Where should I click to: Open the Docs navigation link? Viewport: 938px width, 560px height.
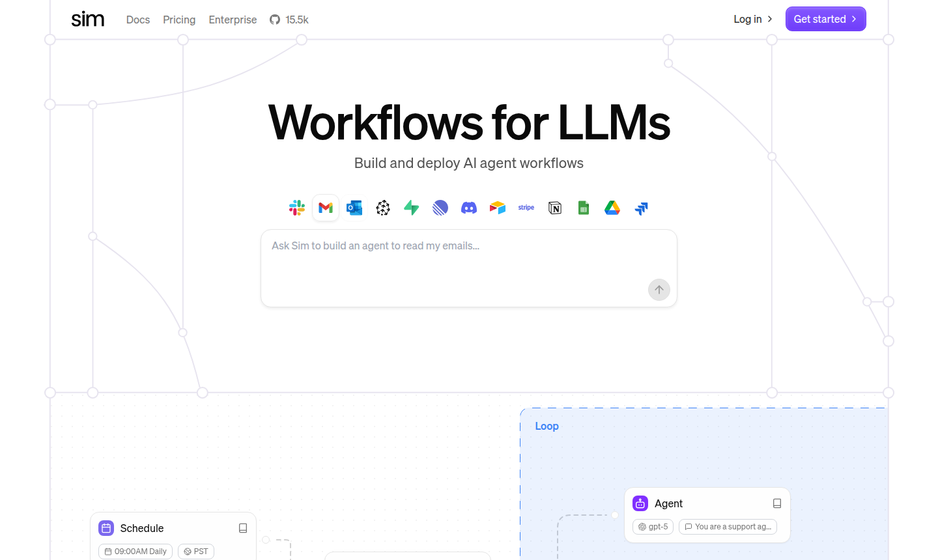pyautogui.click(x=138, y=20)
